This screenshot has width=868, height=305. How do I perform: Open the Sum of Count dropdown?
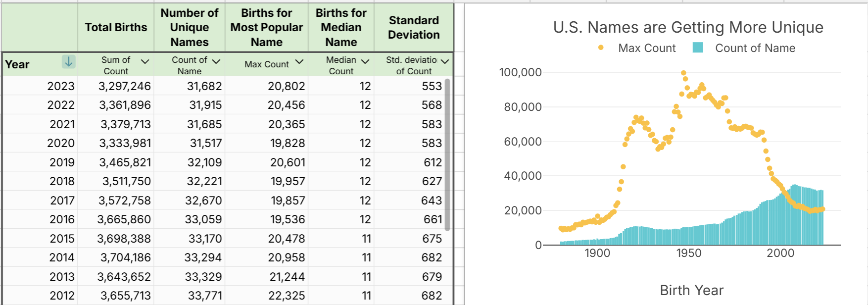(x=145, y=62)
